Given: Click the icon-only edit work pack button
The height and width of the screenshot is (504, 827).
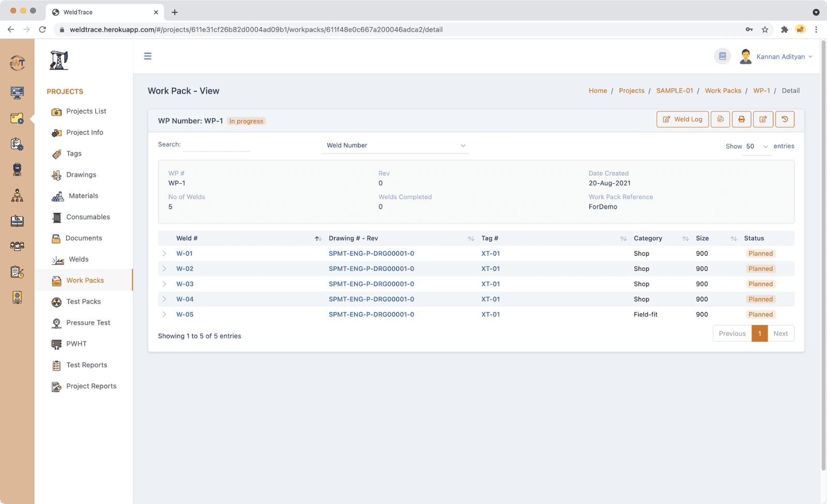Looking at the screenshot, I should (763, 119).
